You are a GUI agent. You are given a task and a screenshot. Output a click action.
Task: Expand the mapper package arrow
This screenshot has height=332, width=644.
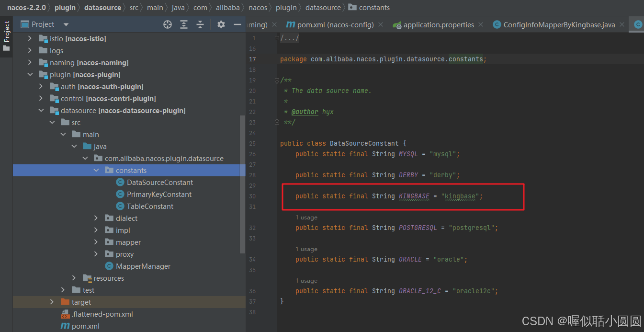pos(96,242)
